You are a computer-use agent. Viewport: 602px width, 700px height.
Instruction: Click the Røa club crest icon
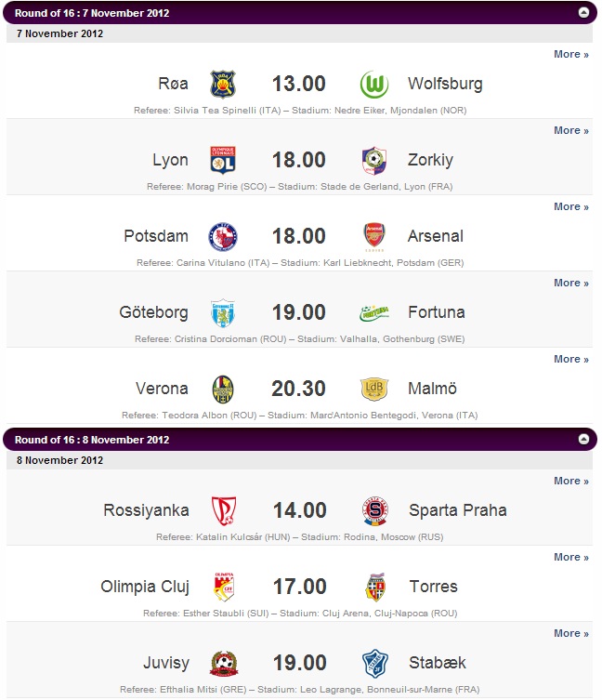[x=223, y=84]
